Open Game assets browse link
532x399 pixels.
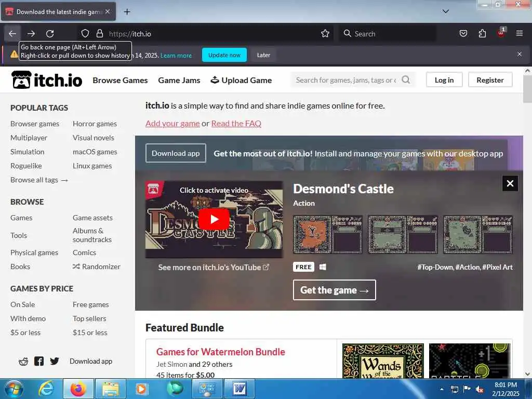tap(92, 218)
